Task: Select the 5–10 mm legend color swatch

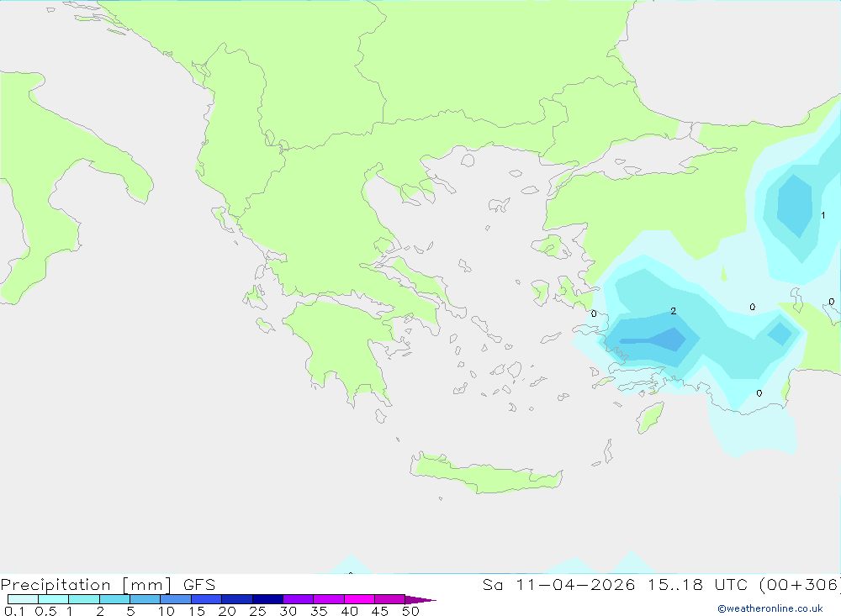Action: (x=145, y=599)
